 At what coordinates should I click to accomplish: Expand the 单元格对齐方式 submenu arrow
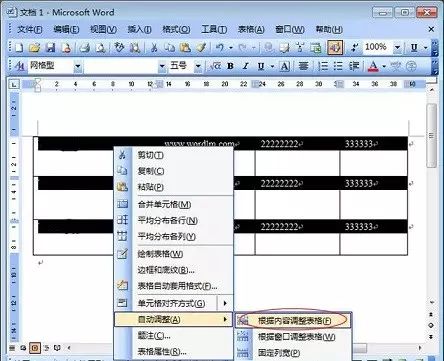click(x=225, y=303)
